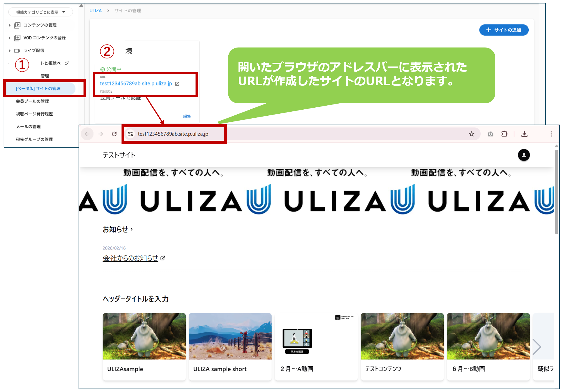The height and width of the screenshot is (392, 567).
Task: Select [ベータ版] サイトの管理 menu item
Action: [38, 89]
